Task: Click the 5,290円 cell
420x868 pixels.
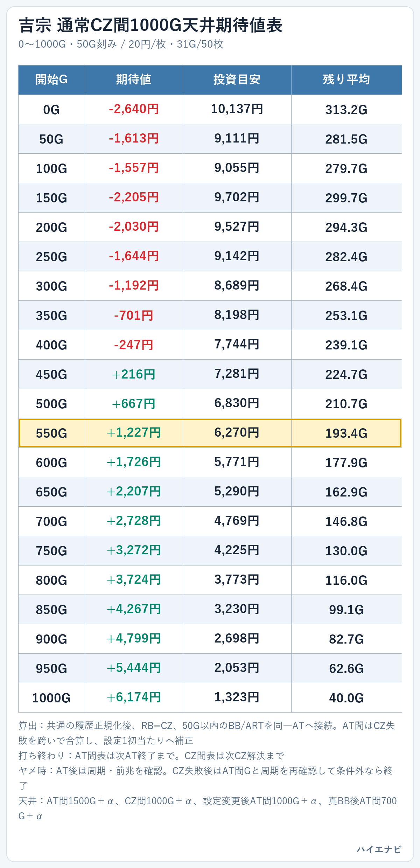Action: (237, 492)
